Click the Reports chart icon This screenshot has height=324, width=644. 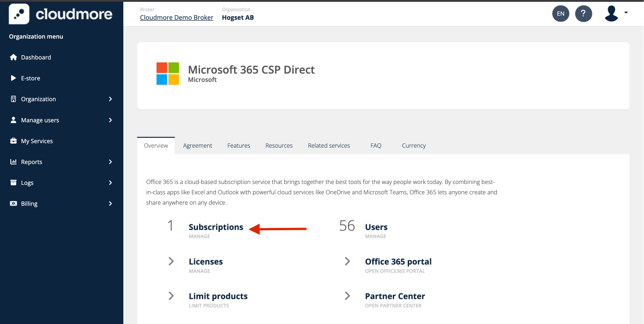[x=13, y=162]
